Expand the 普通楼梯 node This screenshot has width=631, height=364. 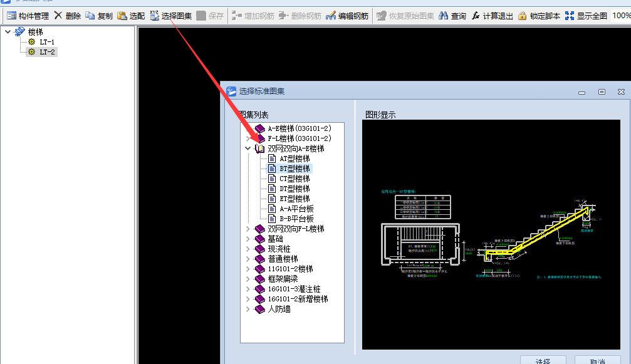248,259
